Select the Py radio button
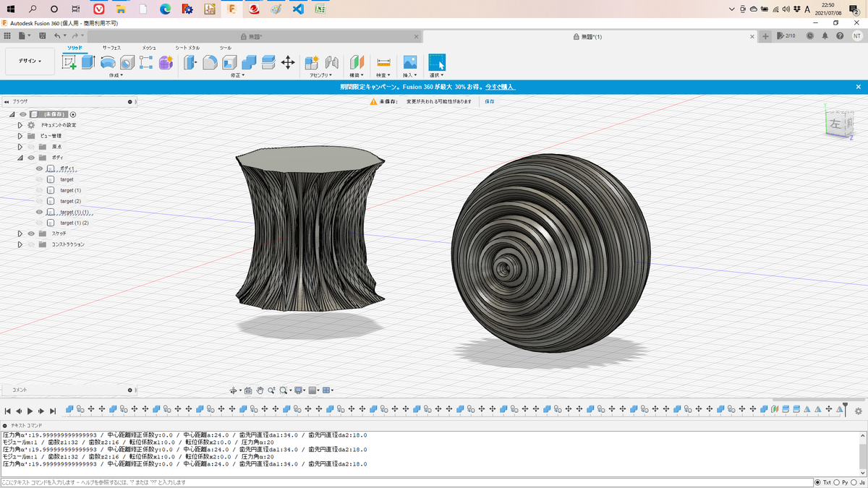This screenshot has width=868, height=488. (x=837, y=482)
